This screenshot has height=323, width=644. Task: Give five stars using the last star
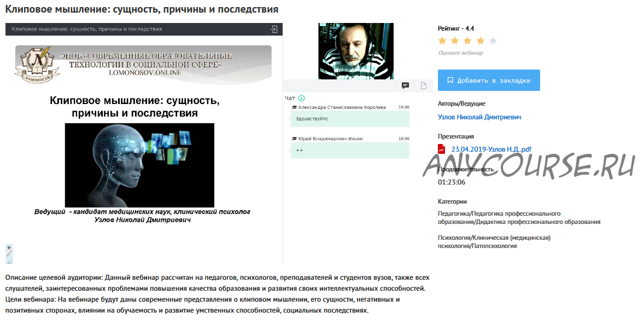(493, 41)
